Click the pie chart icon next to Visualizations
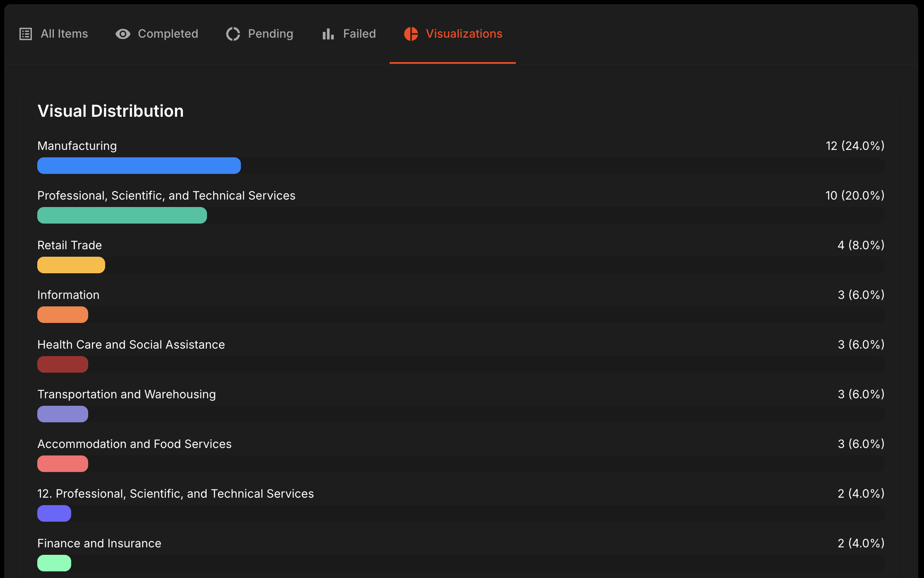Screen dimensions: 924x578 coord(411,34)
